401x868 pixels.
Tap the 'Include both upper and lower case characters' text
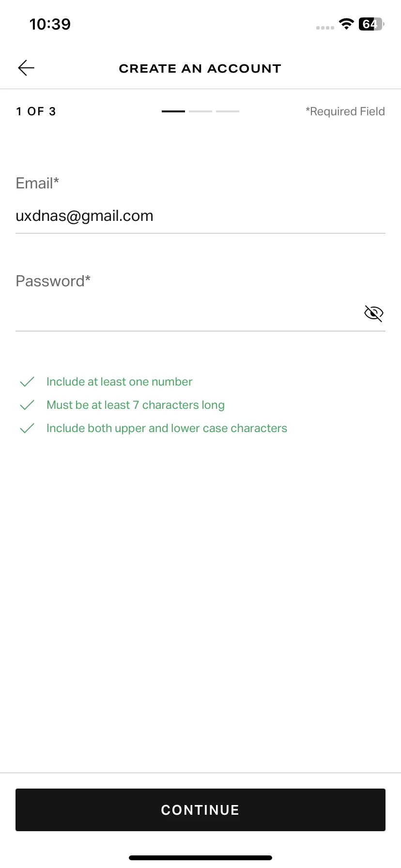click(167, 428)
